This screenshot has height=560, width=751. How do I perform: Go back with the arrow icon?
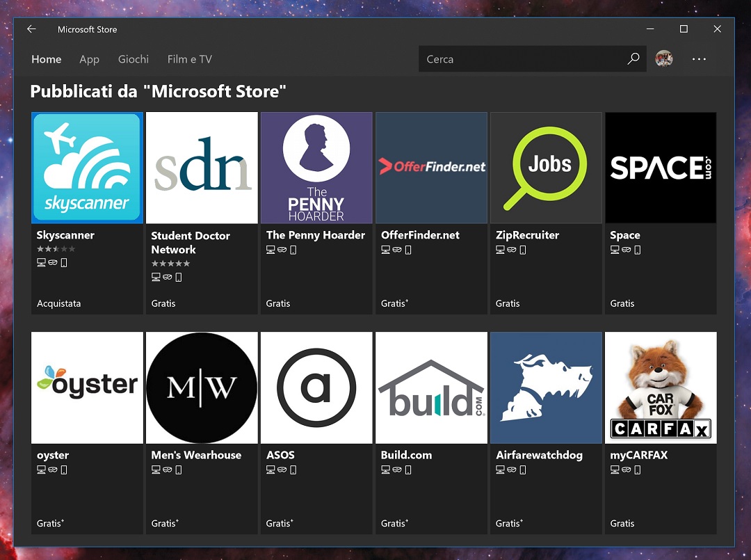(31, 29)
